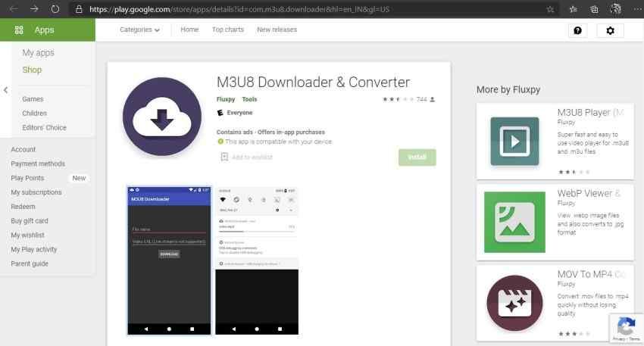View the first app screenshot thumbnail
The image size is (644, 346).
168,260
